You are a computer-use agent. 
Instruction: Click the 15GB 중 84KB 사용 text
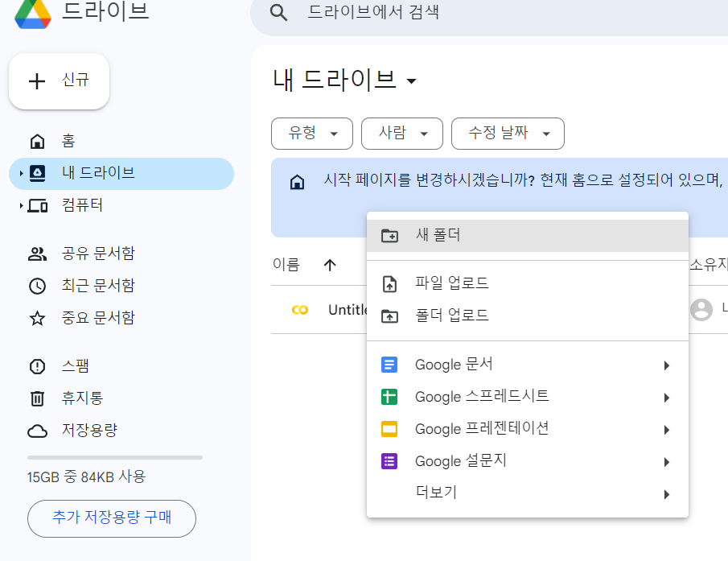coord(86,477)
